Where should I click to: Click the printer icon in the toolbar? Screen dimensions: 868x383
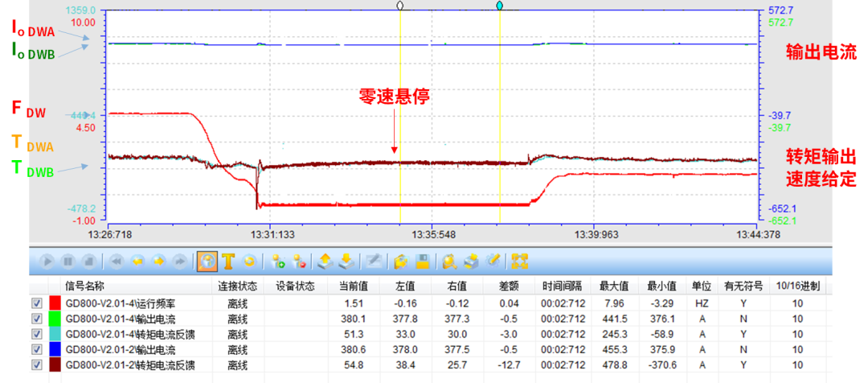click(x=473, y=262)
